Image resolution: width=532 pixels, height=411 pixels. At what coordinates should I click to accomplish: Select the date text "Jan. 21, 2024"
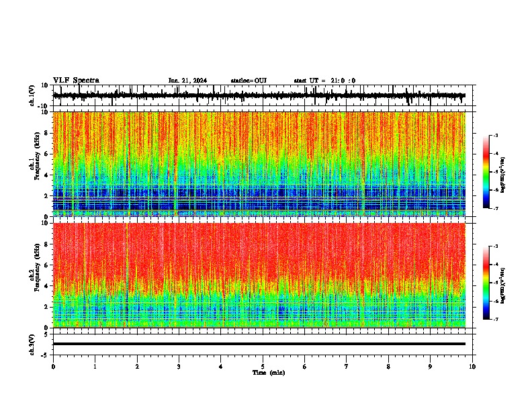point(187,81)
